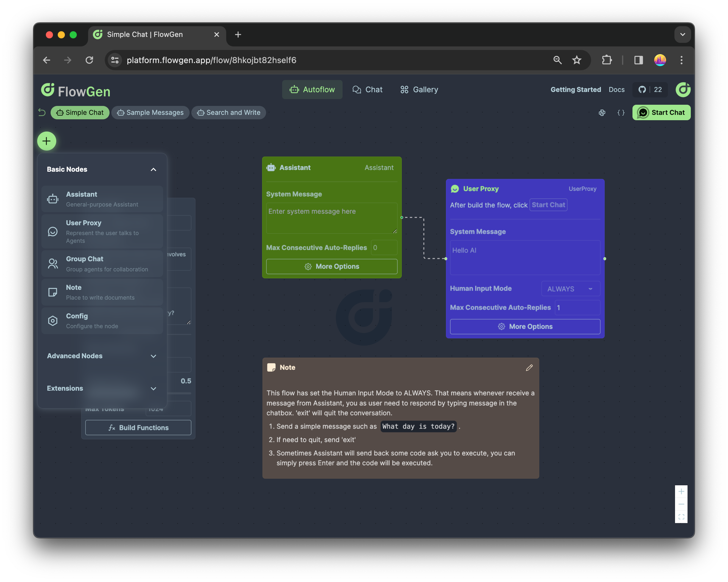Select the Config node in Basic Nodes

(x=102, y=321)
